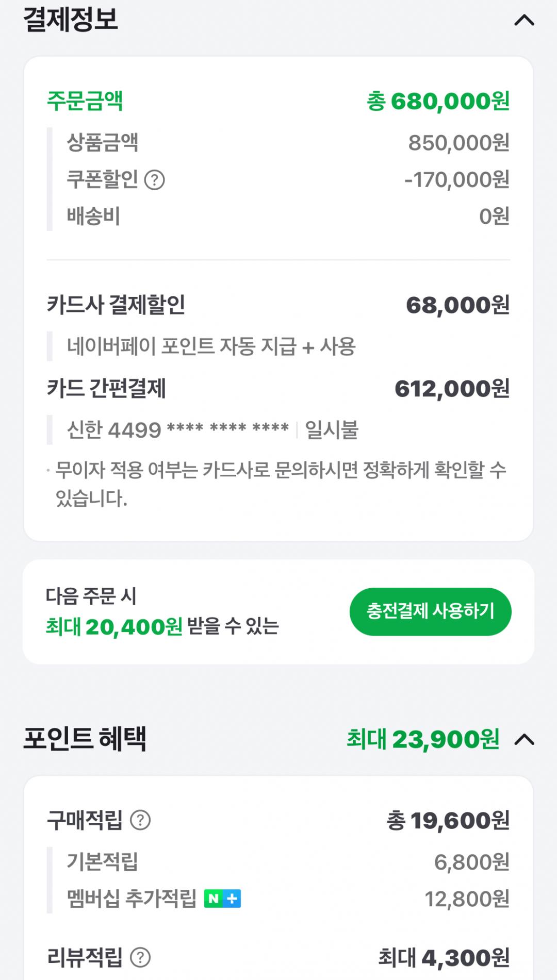Tap the 신한 4499 card detail line
557x980 pixels.
click(212, 430)
